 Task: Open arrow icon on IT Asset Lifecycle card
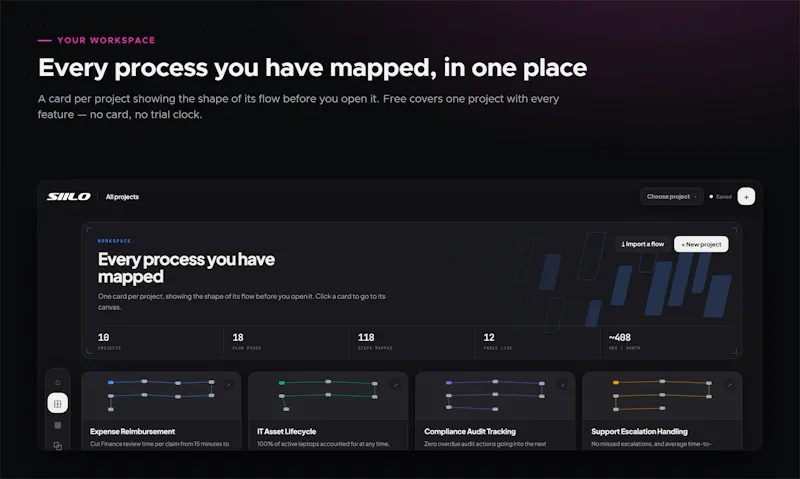click(395, 385)
